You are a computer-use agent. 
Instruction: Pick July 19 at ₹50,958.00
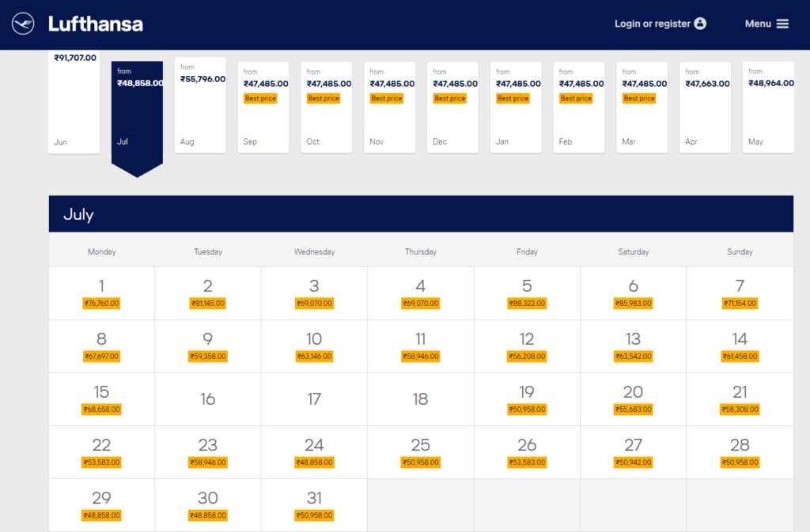[527, 399]
